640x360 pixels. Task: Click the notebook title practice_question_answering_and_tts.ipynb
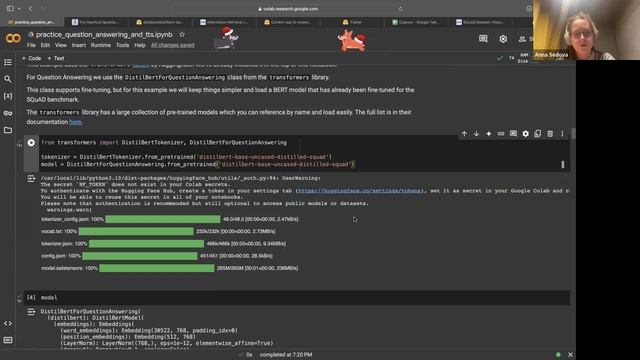click(x=104, y=35)
